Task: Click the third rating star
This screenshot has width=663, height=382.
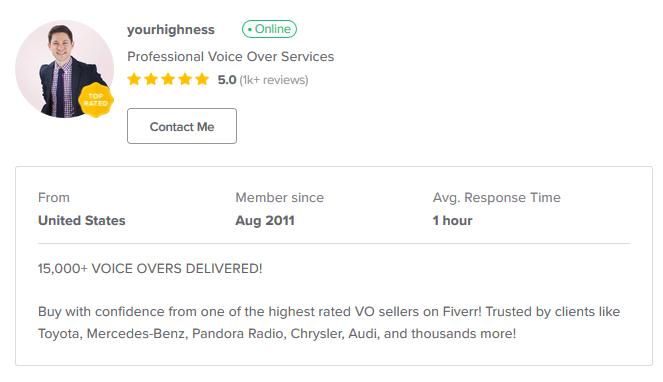Action: (x=168, y=79)
